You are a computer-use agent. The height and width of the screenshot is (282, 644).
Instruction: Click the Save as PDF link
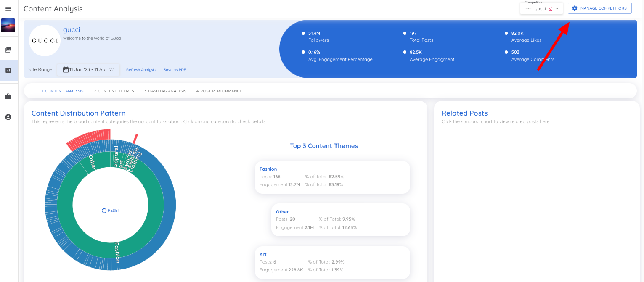(x=175, y=70)
